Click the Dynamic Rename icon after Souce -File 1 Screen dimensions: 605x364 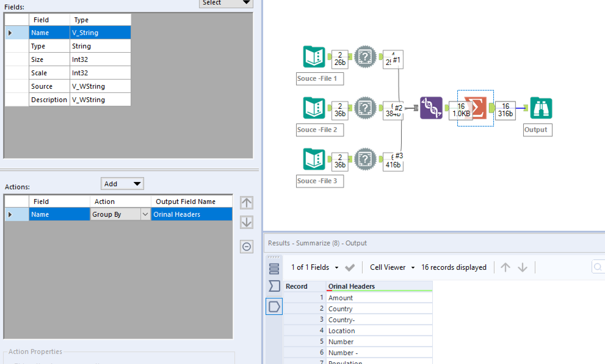[365, 57]
